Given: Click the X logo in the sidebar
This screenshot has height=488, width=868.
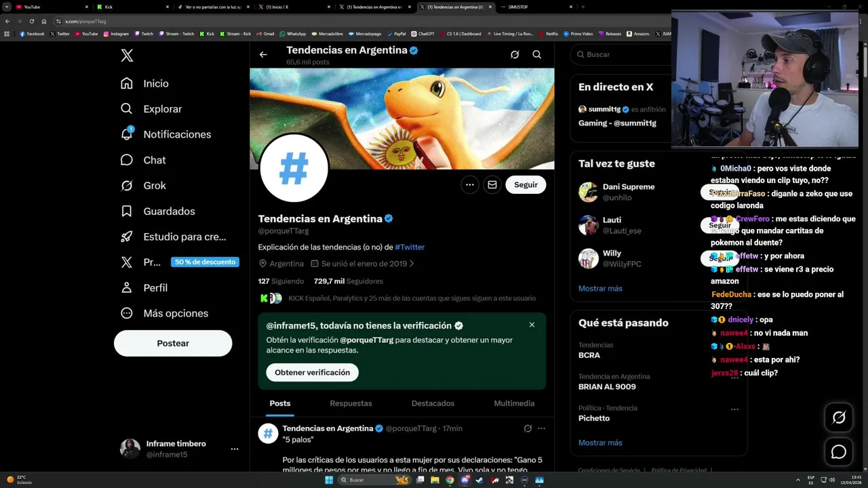Looking at the screenshot, I should (127, 56).
